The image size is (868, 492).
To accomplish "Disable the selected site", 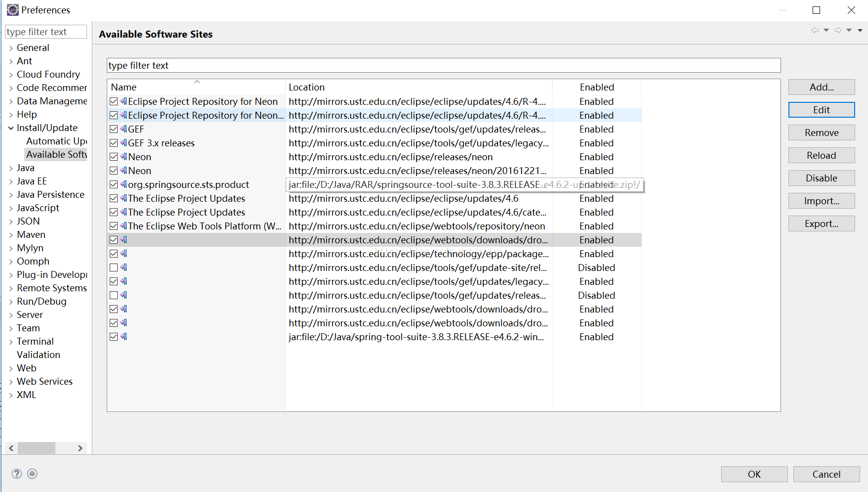I will click(x=822, y=178).
